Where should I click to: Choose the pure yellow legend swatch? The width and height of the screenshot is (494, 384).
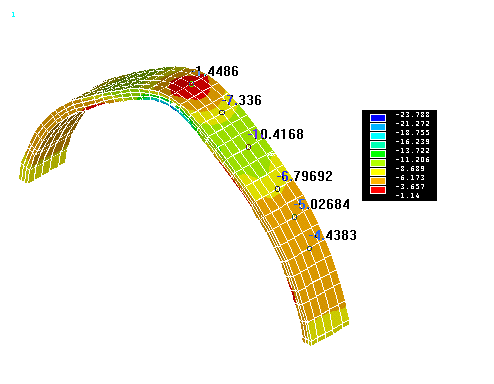(378, 172)
